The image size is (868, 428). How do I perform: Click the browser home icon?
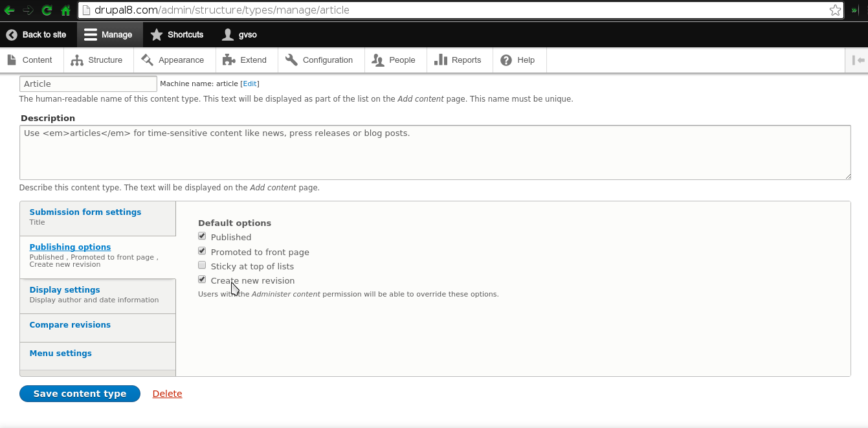[x=65, y=10]
